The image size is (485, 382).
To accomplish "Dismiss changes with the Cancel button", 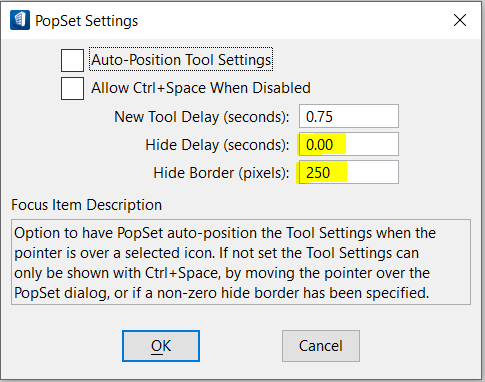I will (x=321, y=346).
